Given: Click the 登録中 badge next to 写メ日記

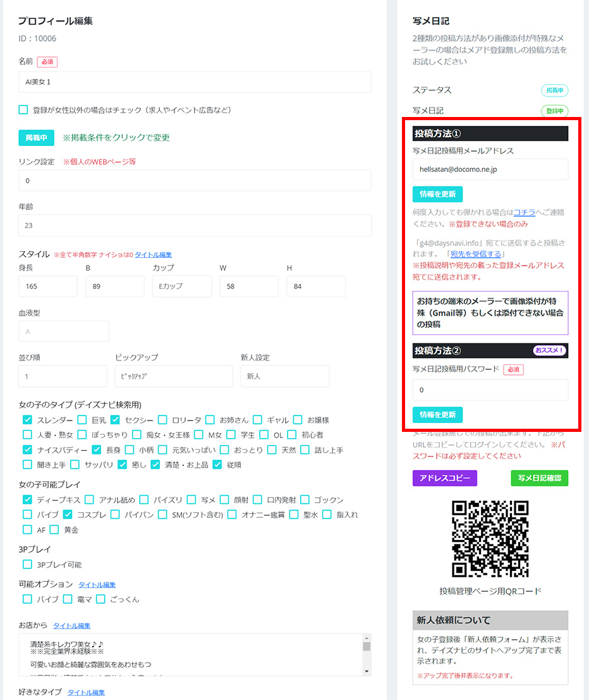Looking at the screenshot, I should (554, 111).
